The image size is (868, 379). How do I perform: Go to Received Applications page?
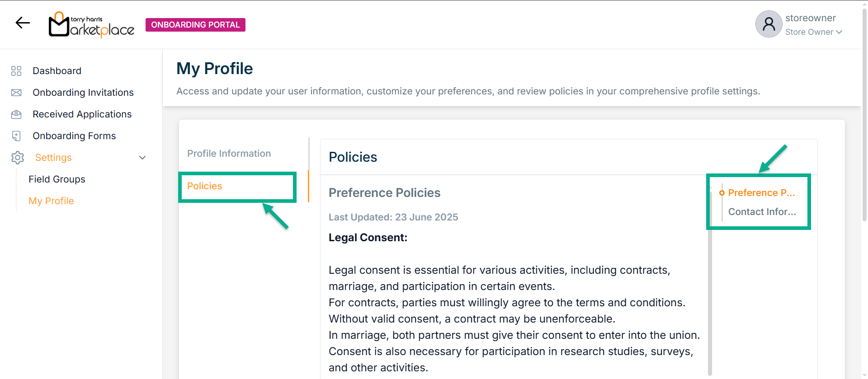[x=82, y=114]
